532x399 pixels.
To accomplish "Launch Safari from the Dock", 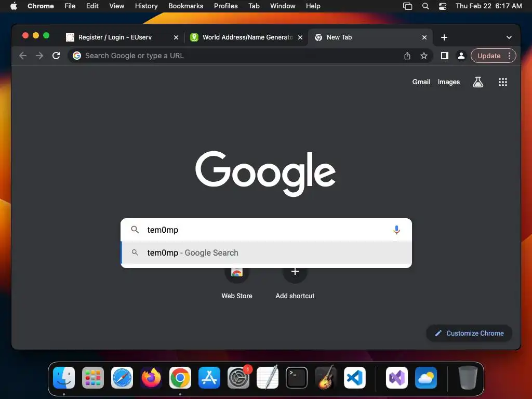I will pos(122,378).
